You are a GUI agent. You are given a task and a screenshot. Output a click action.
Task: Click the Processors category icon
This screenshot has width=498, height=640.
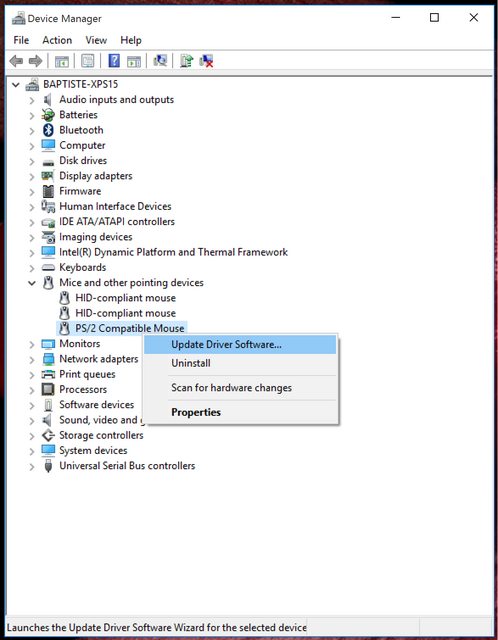tap(48, 389)
